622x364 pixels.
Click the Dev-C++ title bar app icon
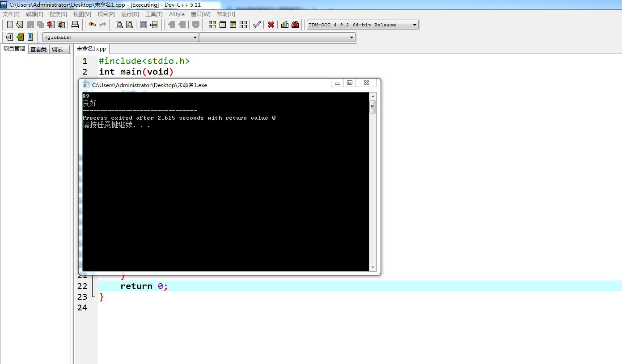[4, 4]
